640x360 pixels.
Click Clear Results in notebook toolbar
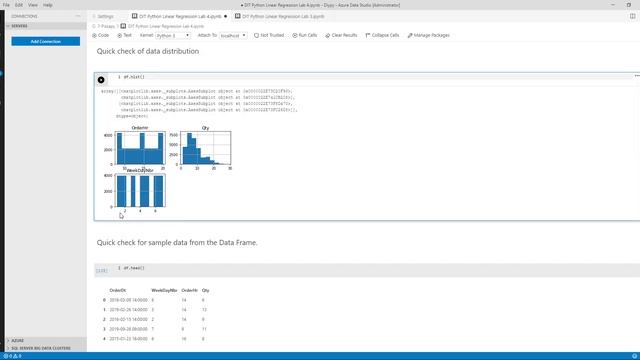(341, 36)
